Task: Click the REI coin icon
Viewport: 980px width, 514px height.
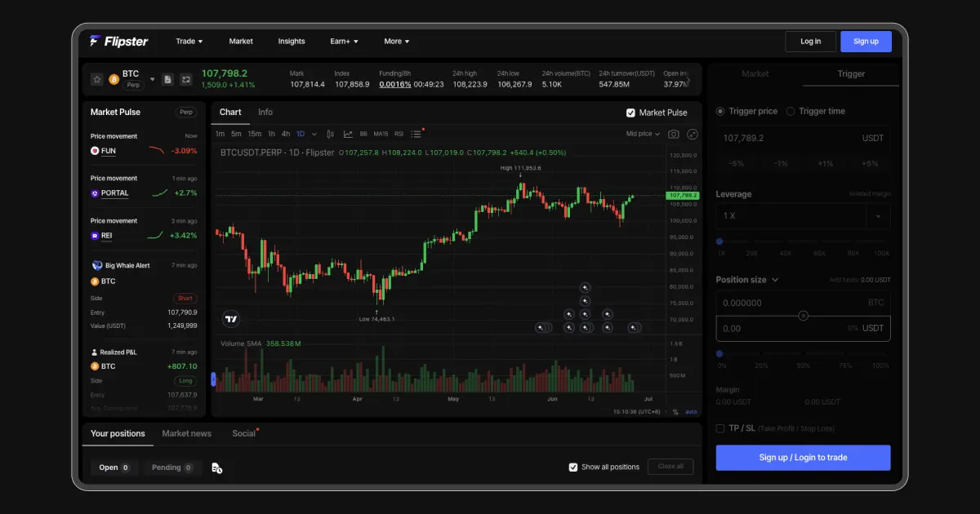Action: 95,236
